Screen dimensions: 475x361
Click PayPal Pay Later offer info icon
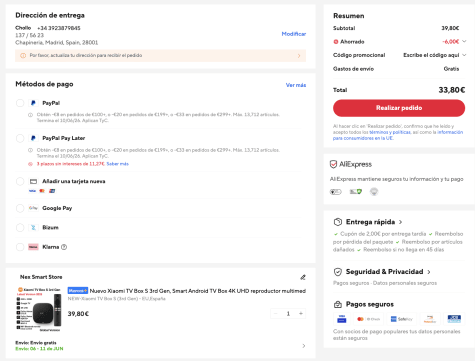[x=30, y=150]
